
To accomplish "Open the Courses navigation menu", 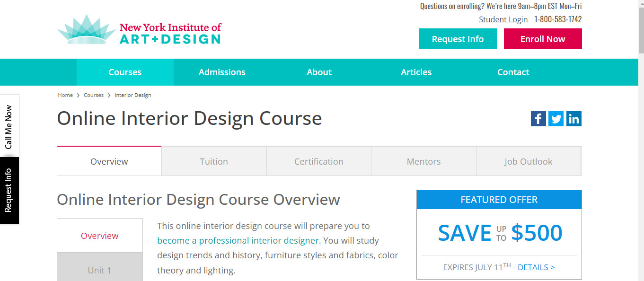I will (125, 72).
